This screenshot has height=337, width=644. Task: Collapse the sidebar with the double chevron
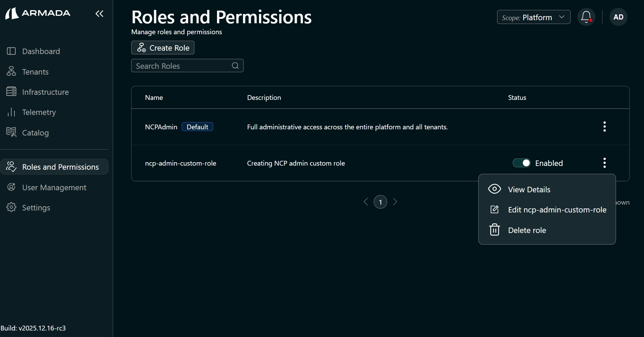[x=99, y=14]
